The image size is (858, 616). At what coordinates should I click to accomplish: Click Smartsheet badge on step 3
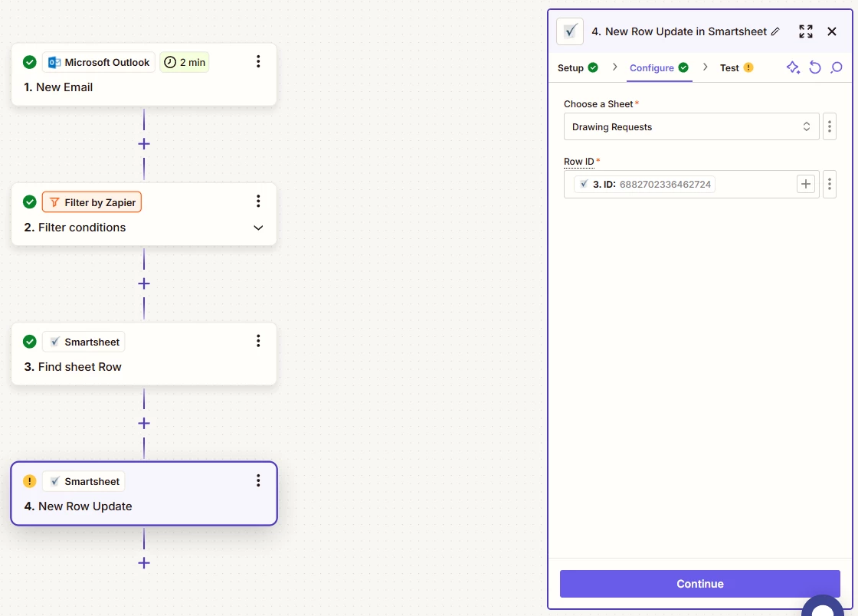click(x=84, y=342)
